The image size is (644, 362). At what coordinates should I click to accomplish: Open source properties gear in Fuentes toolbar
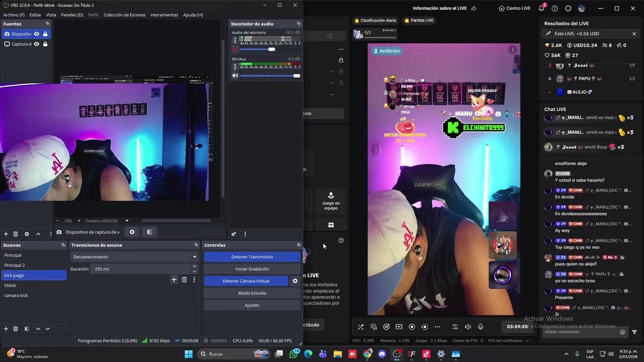(x=27, y=234)
